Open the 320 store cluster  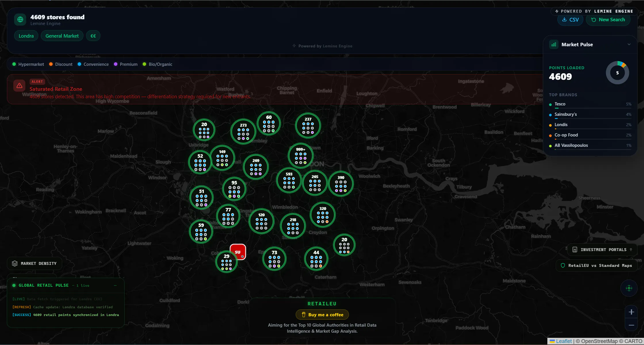tap(323, 215)
